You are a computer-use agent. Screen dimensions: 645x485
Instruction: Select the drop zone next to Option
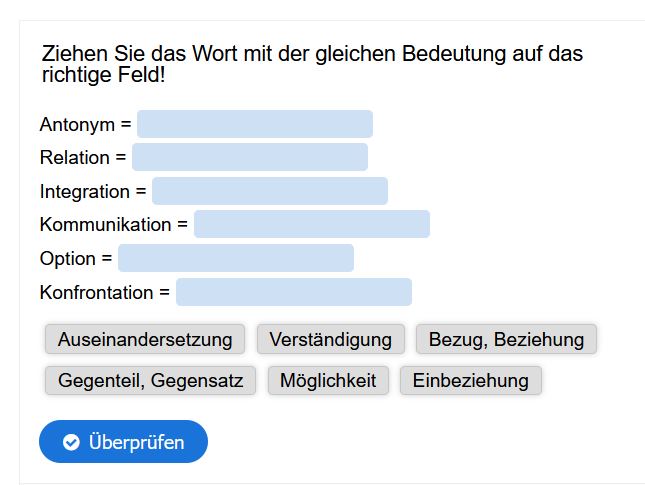pyautogui.click(x=236, y=258)
